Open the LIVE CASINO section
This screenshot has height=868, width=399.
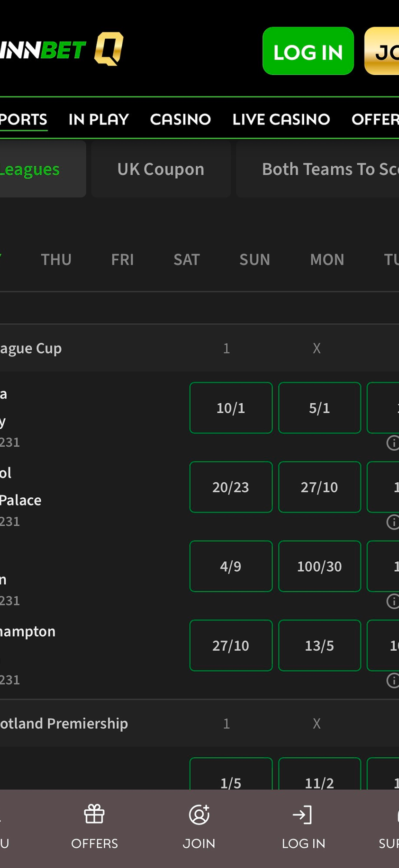(x=281, y=119)
